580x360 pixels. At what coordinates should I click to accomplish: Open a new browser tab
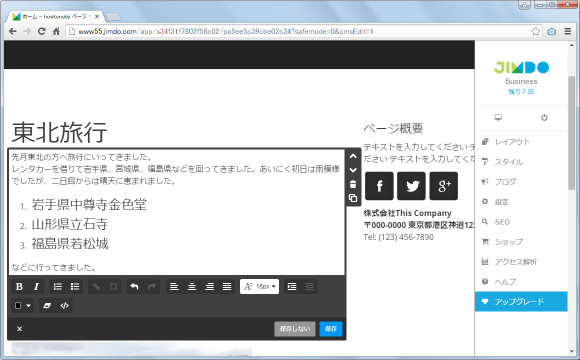click(113, 17)
